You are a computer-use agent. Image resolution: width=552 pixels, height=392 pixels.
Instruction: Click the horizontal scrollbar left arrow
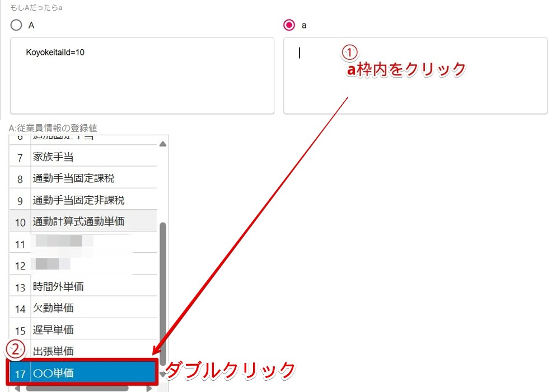[x=17, y=389]
